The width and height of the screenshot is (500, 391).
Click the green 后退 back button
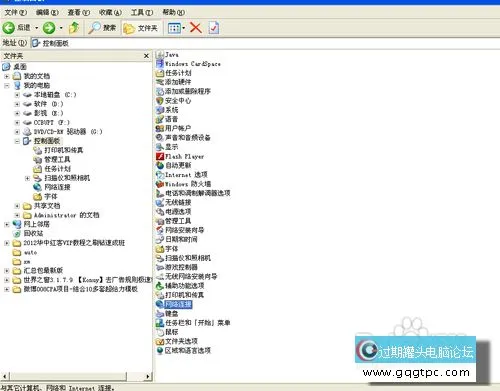17,28
